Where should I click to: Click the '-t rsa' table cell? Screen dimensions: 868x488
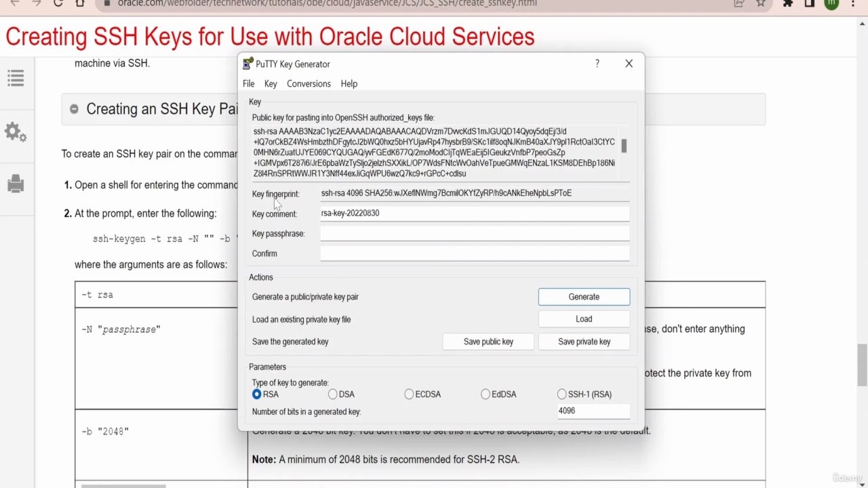click(161, 295)
